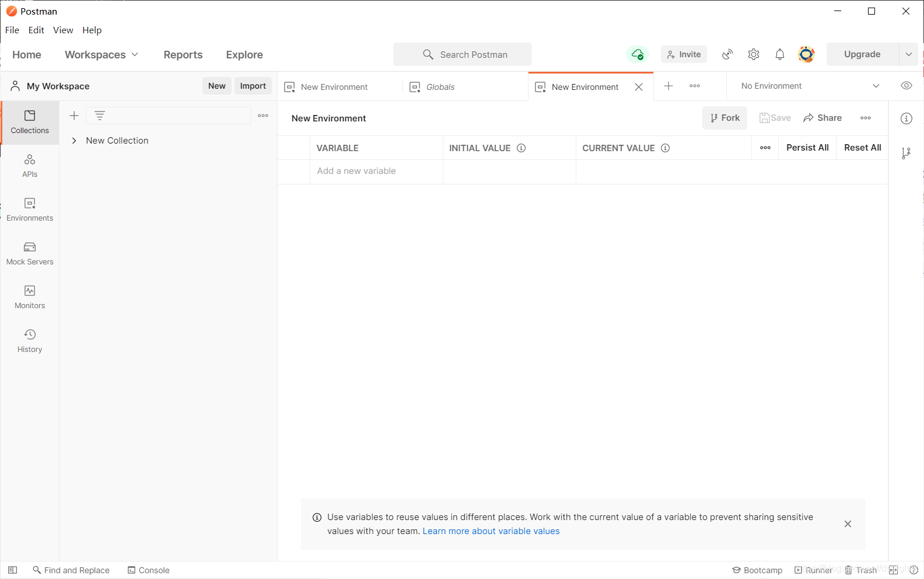
Task: Open the Mock Servers sidebar panel
Action: [x=30, y=254]
